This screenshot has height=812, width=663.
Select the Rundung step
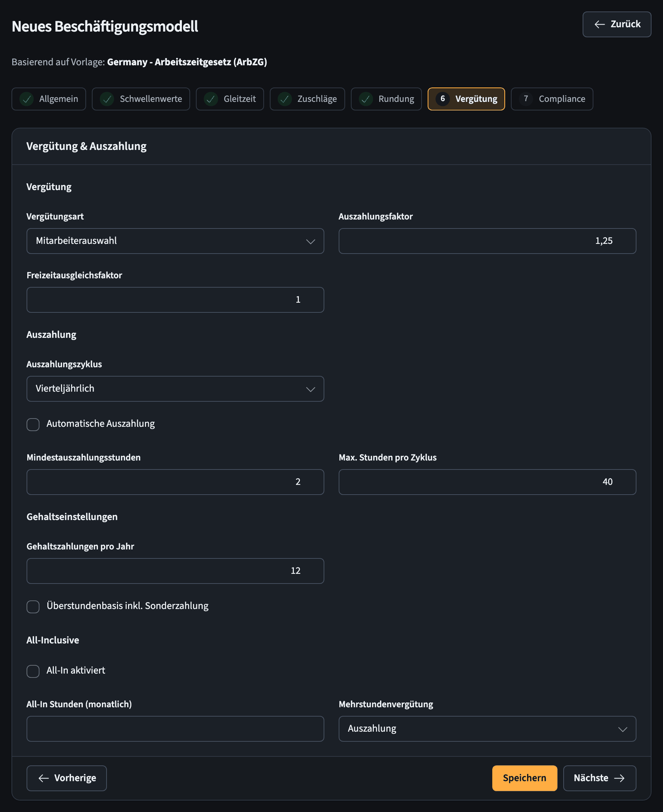tap(386, 99)
